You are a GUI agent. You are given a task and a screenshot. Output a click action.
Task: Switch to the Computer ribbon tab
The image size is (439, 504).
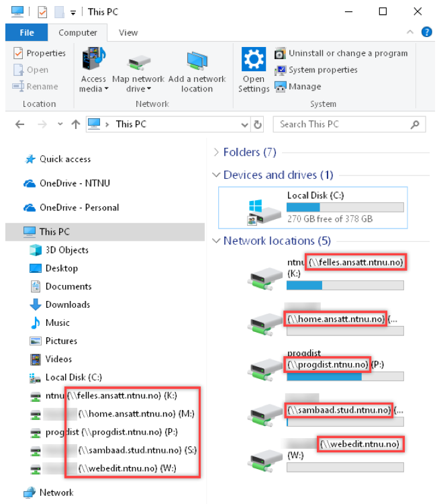tap(78, 32)
